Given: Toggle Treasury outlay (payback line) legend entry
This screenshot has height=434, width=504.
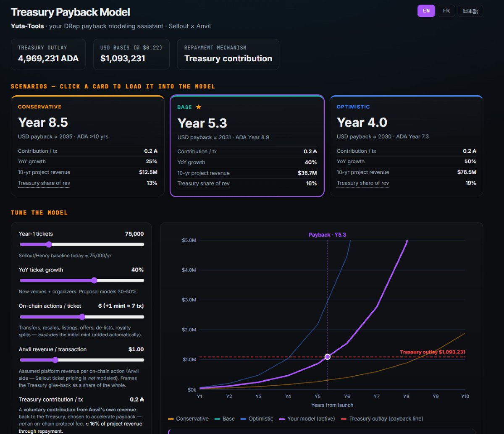Looking at the screenshot, I should [382, 418].
